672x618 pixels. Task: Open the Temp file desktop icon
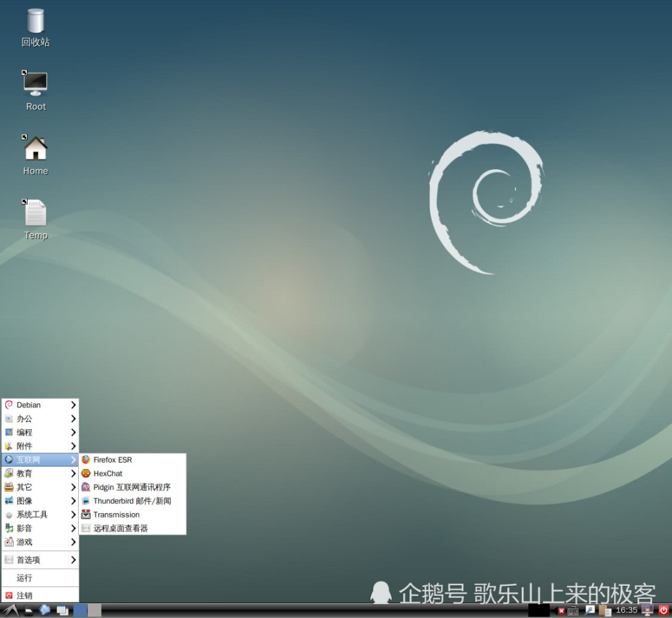point(35,219)
